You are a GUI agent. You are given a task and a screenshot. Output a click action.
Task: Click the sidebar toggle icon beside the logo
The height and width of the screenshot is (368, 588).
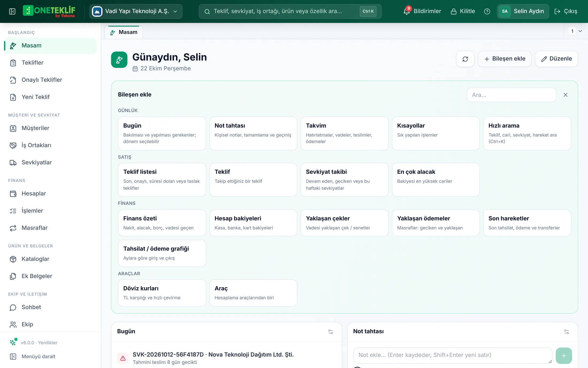[x=12, y=11]
